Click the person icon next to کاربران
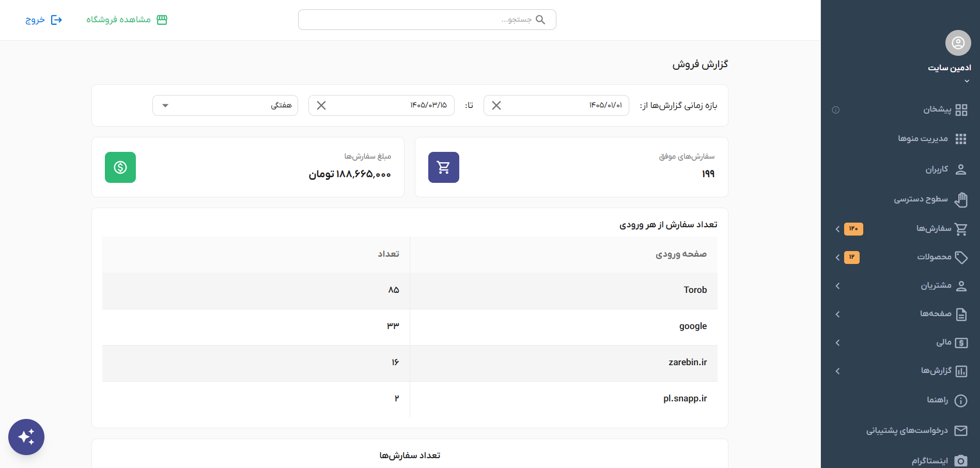 [x=961, y=169]
